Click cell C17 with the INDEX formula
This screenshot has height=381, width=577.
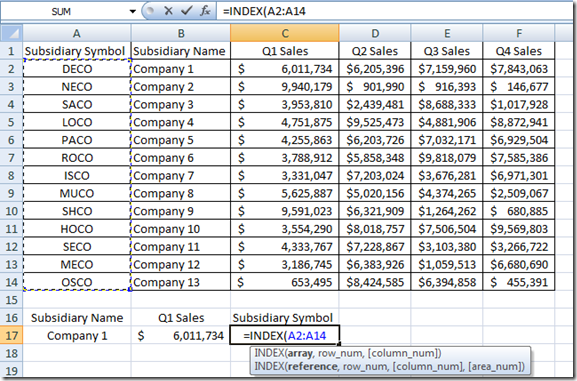(x=284, y=335)
